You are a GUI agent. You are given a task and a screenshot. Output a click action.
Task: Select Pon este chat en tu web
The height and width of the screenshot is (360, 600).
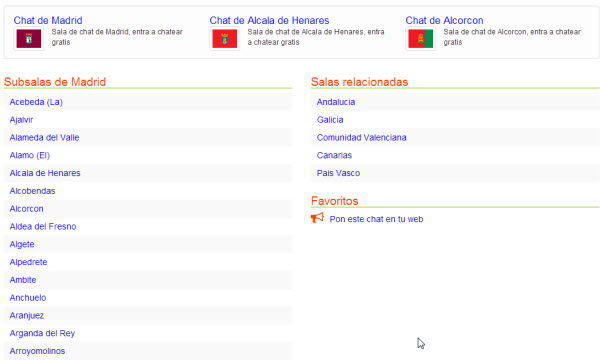tap(376, 219)
